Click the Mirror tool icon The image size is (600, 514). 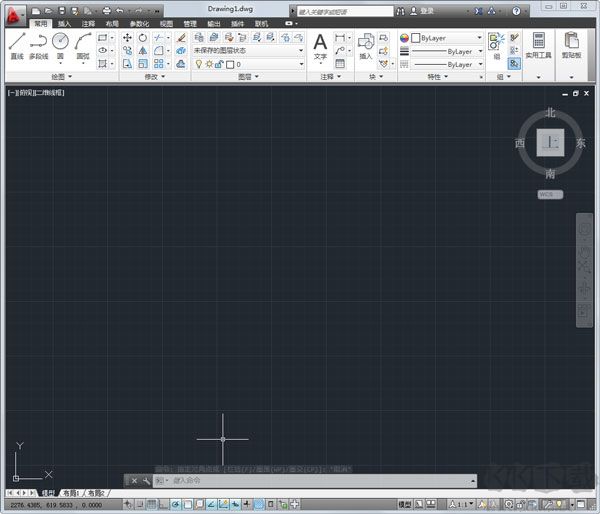pos(143,51)
